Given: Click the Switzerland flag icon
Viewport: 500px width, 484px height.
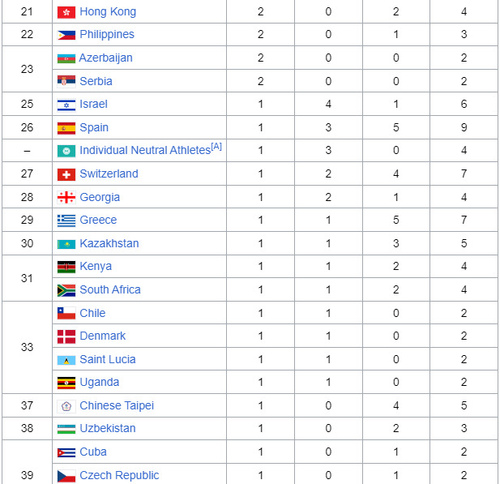Looking at the screenshot, I should (x=66, y=174).
